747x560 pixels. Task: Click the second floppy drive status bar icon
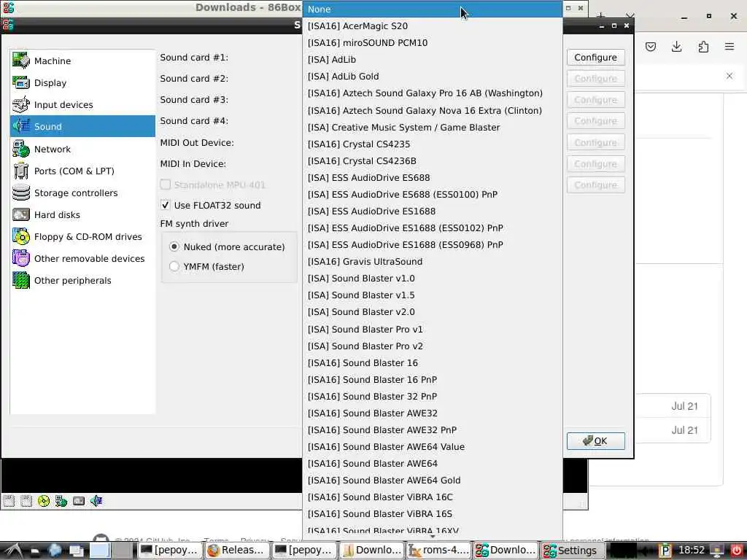pyautogui.click(x=26, y=501)
